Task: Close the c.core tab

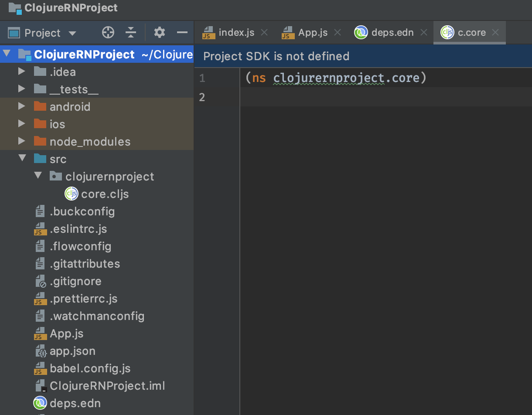Action: [495, 32]
